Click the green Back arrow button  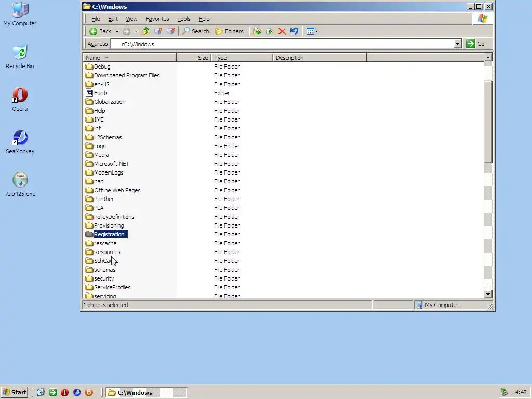(100, 31)
